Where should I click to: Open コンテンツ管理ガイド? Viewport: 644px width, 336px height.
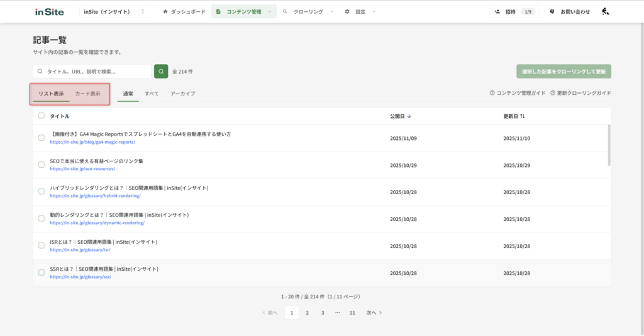tap(518, 93)
